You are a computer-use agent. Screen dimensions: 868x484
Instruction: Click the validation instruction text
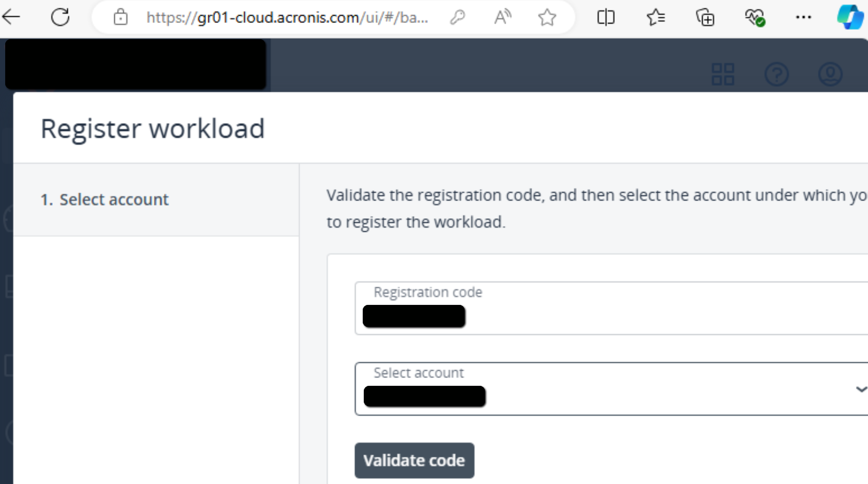[x=597, y=208]
